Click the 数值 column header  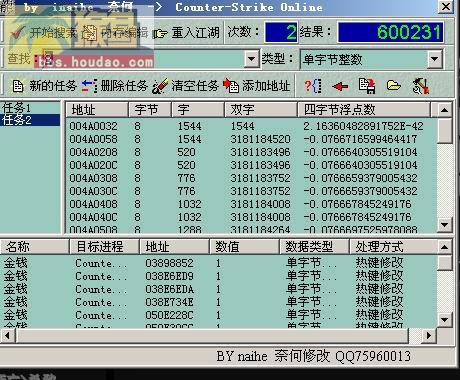tap(244, 247)
